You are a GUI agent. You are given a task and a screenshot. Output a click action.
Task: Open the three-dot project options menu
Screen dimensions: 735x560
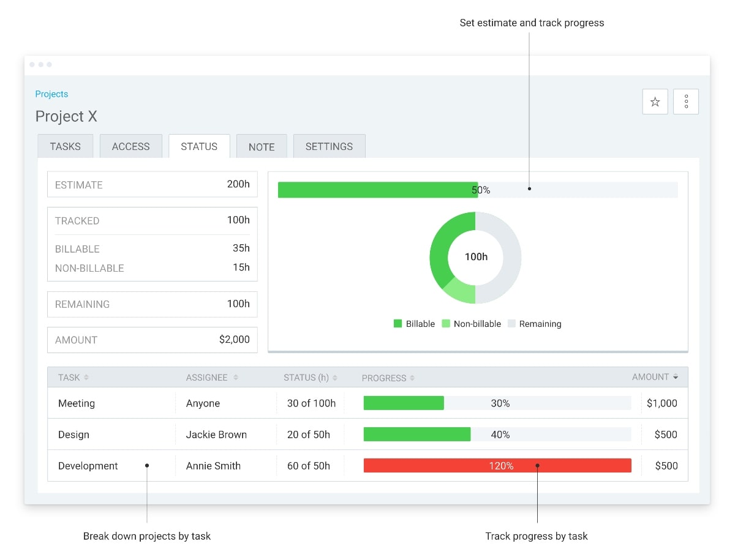pyautogui.click(x=686, y=102)
